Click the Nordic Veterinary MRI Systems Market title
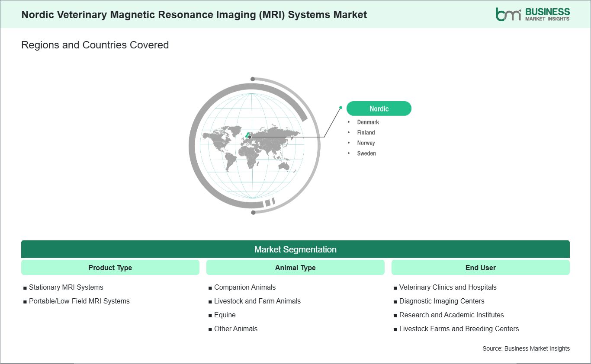The image size is (591, 364). tap(194, 14)
